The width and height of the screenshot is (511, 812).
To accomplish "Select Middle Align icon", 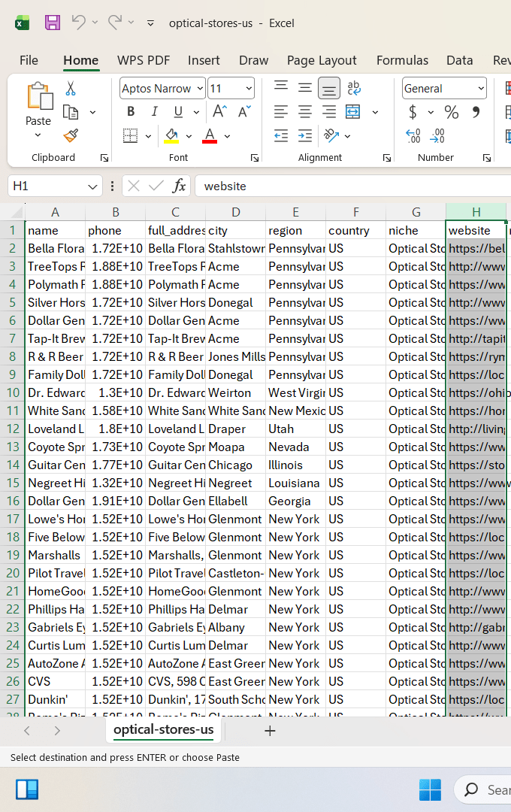I will [x=305, y=87].
